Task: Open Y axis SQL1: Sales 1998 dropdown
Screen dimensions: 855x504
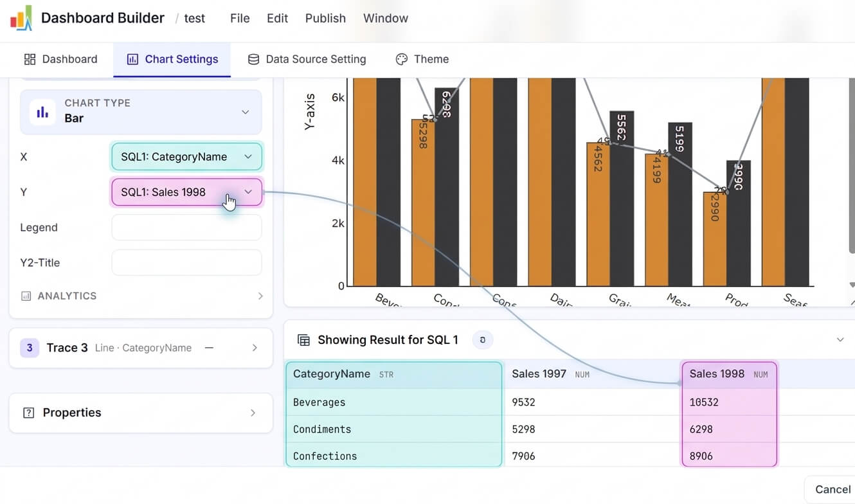Action: 186,192
